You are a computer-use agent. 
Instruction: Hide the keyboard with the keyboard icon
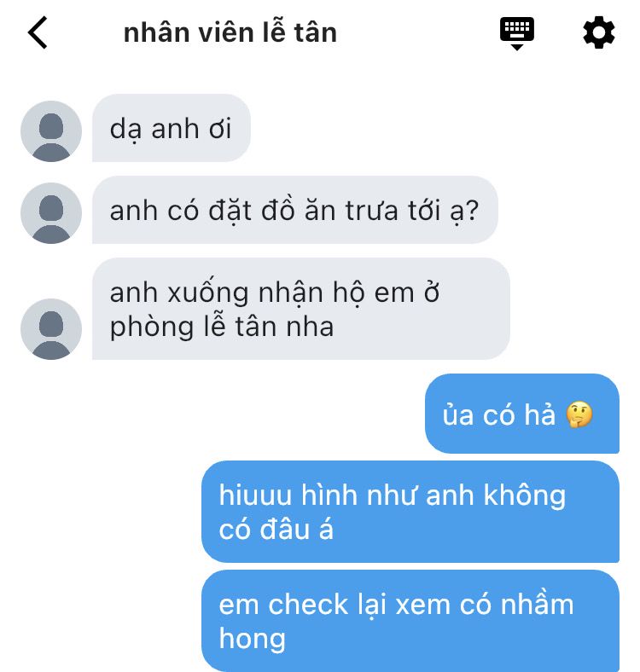[x=517, y=33]
